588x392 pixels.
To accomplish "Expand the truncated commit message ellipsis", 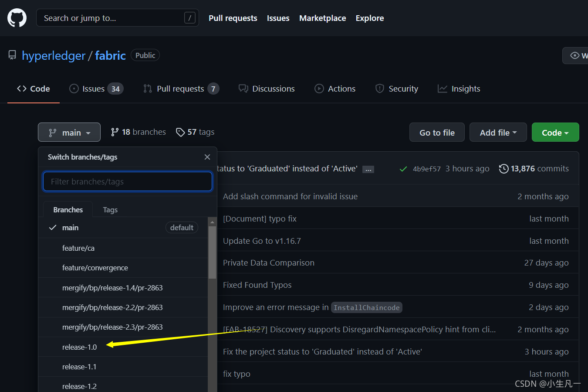I will (368, 169).
